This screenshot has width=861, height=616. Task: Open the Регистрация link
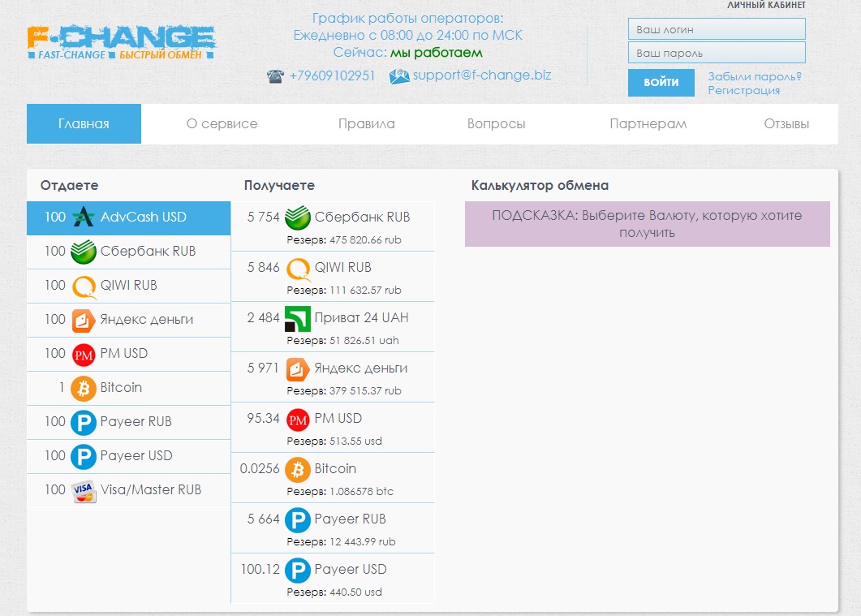tap(743, 90)
